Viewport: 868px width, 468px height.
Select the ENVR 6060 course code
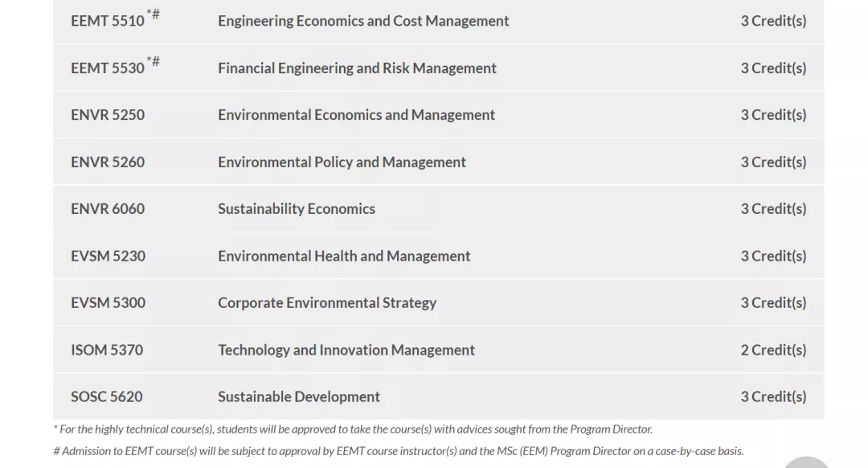[108, 209]
